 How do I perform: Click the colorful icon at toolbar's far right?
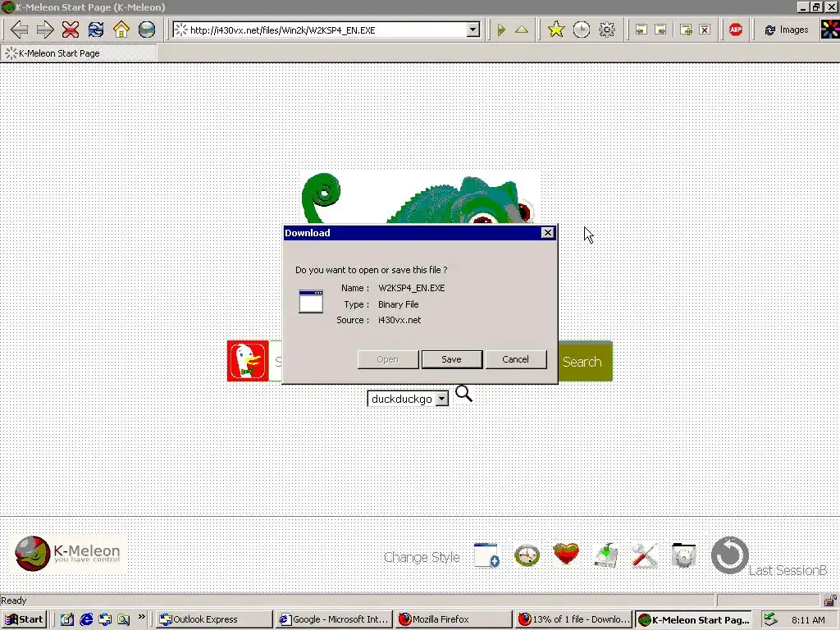(830, 30)
